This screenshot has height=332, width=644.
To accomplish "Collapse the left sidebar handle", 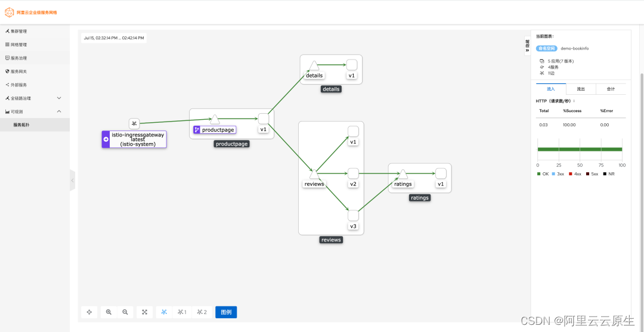I will pos(72,180).
